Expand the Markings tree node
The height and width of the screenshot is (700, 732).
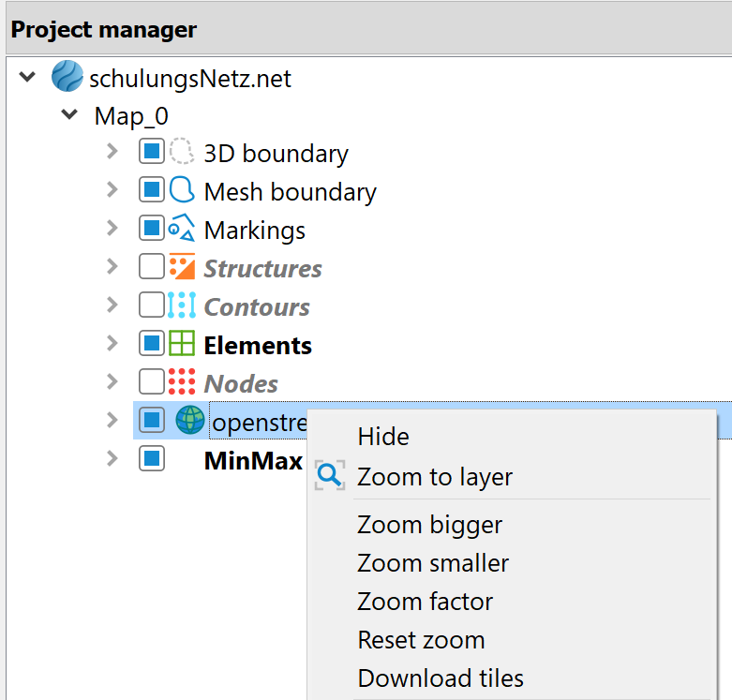click(x=112, y=229)
